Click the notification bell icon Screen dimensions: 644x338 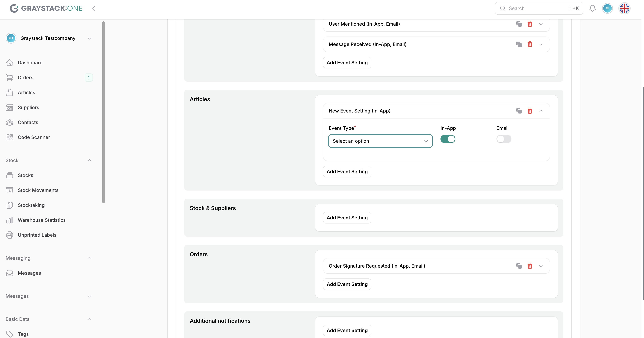(592, 8)
